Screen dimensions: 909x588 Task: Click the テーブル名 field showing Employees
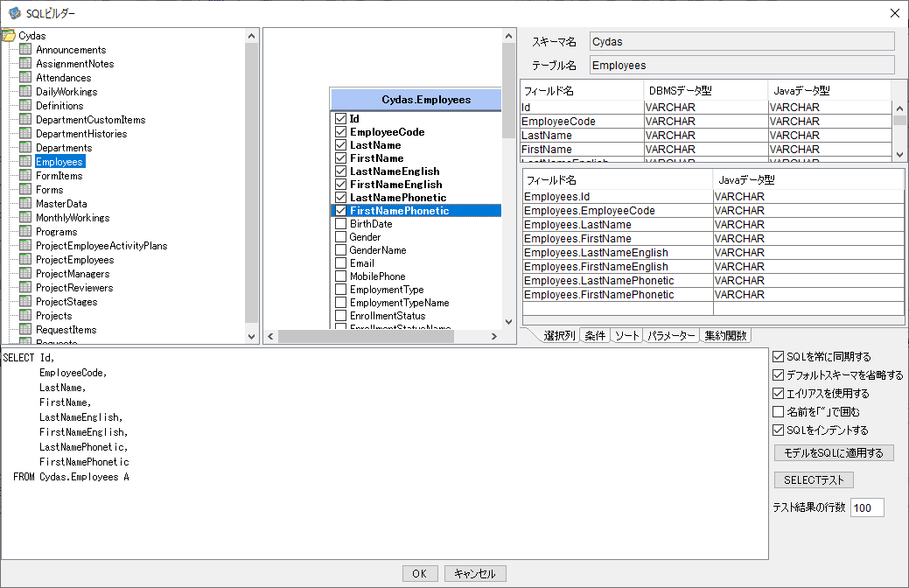coord(742,65)
